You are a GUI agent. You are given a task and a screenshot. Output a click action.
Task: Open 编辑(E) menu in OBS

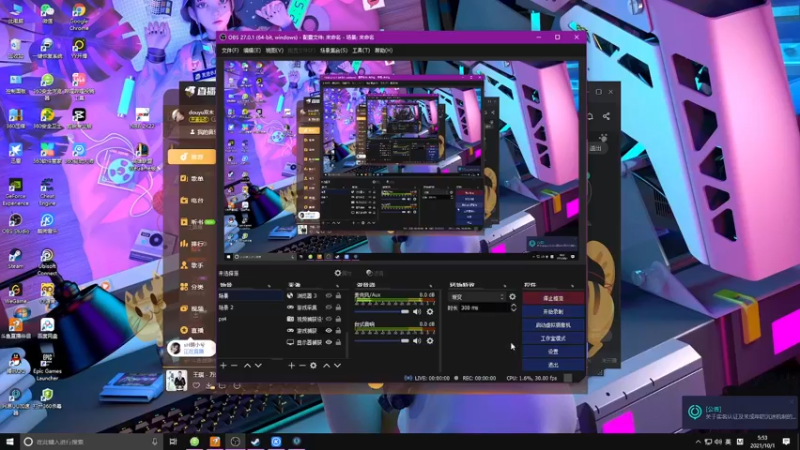coord(252,51)
